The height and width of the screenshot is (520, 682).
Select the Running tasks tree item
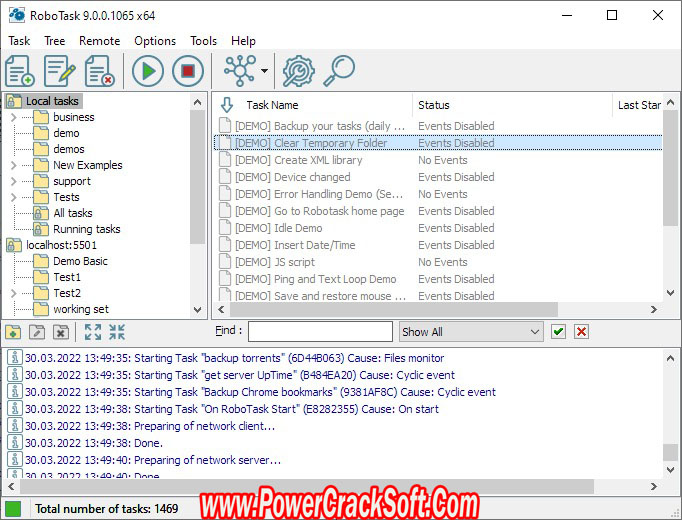coord(86,229)
